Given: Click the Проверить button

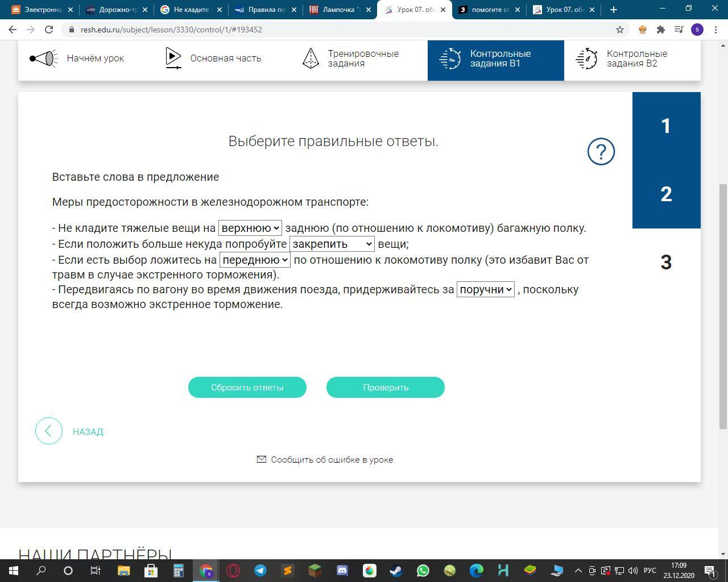Looking at the screenshot, I should (x=386, y=387).
